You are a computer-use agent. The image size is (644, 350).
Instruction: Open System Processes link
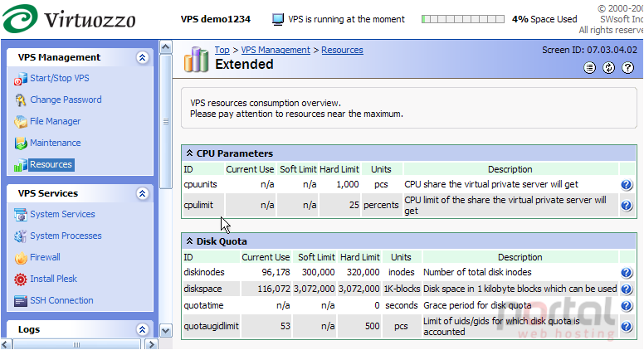pos(66,236)
